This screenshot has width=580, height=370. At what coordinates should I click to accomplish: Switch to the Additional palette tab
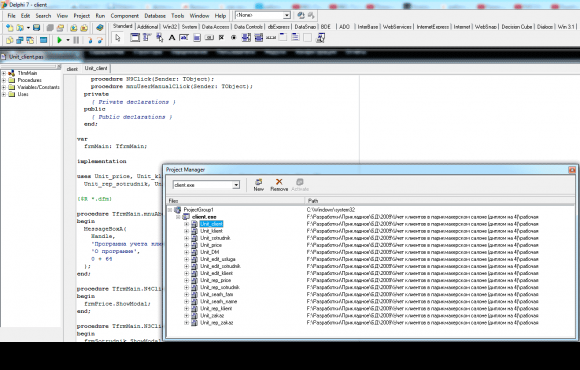tap(147, 27)
